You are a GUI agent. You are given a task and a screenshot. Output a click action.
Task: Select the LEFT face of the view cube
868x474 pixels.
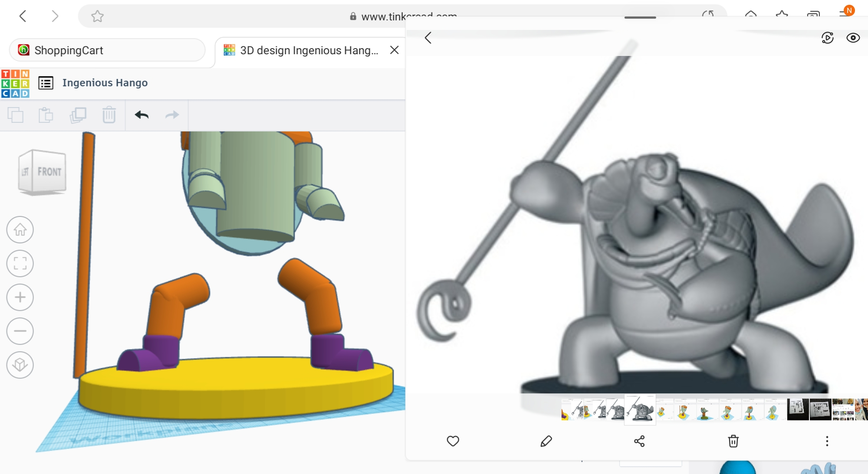point(26,172)
